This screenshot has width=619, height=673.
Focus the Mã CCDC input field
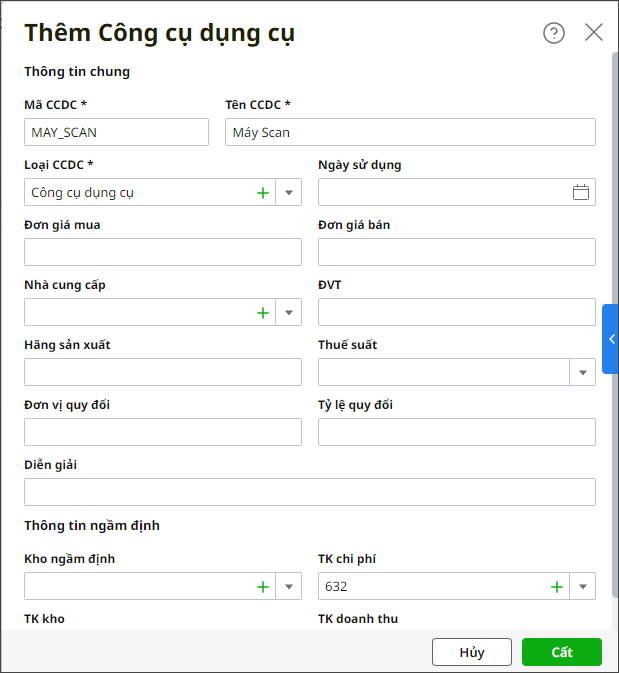click(x=116, y=132)
